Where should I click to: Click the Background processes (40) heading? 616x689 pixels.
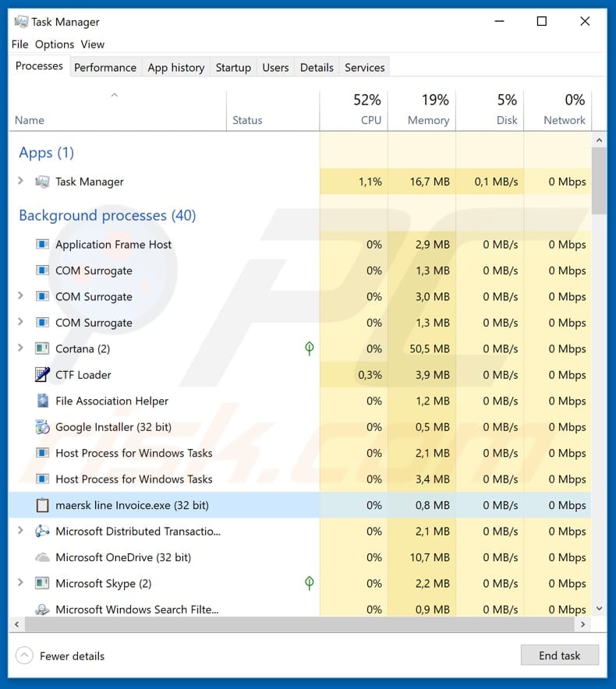(x=108, y=215)
